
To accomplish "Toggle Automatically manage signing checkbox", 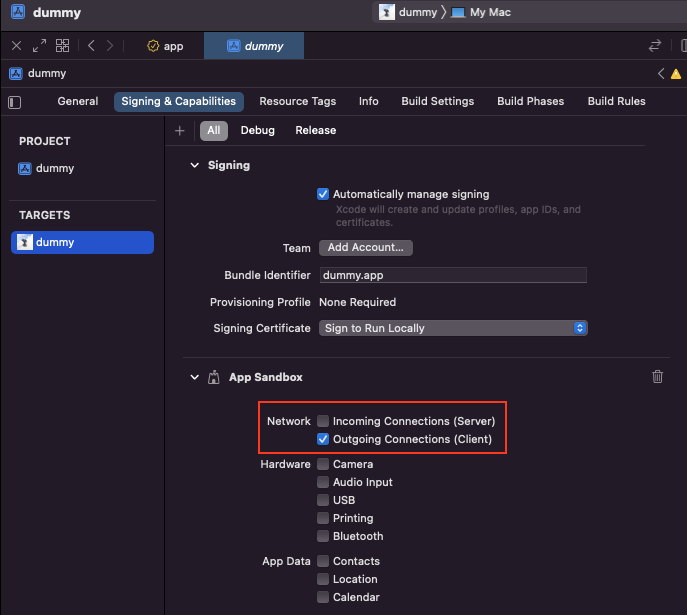I will click(323, 194).
